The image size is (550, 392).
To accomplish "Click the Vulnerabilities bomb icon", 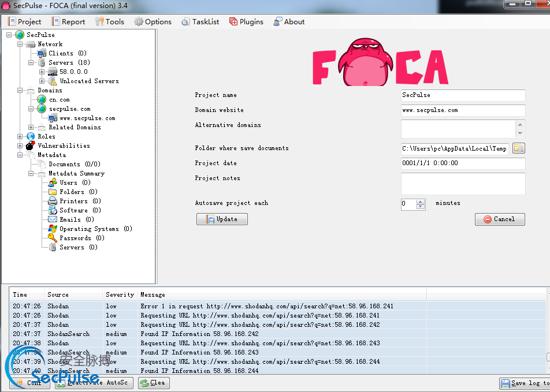I will (31, 145).
